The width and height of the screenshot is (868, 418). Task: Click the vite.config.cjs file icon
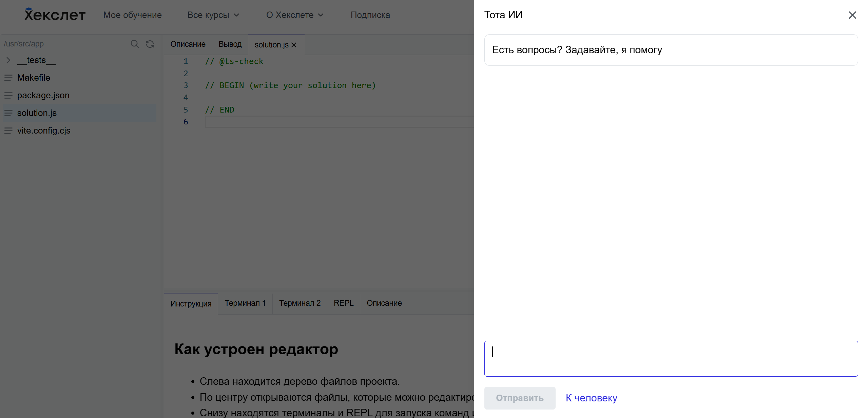pyautogui.click(x=8, y=131)
